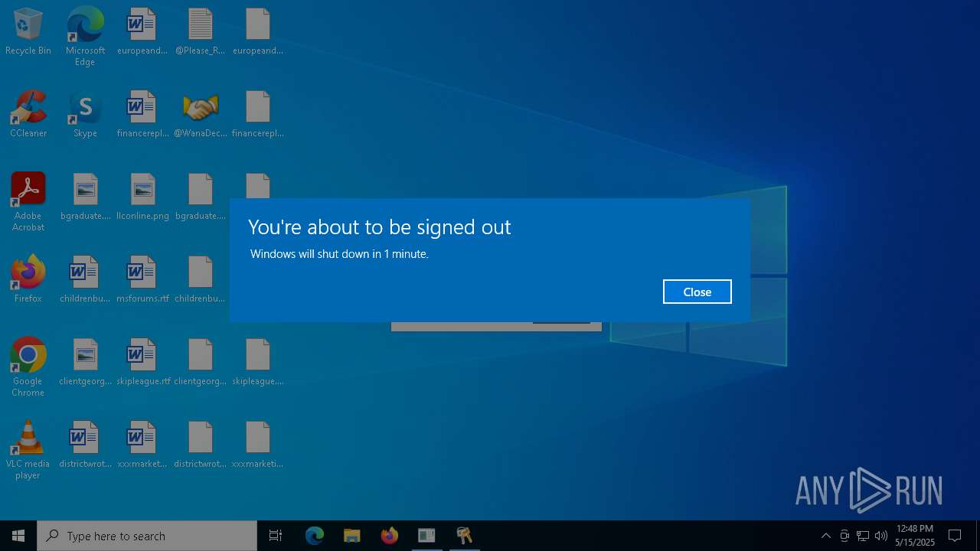Select the xxxmarketi... blank file icon
Image resolution: width=980 pixels, height=551 pixels.
(x=257, y=445)
